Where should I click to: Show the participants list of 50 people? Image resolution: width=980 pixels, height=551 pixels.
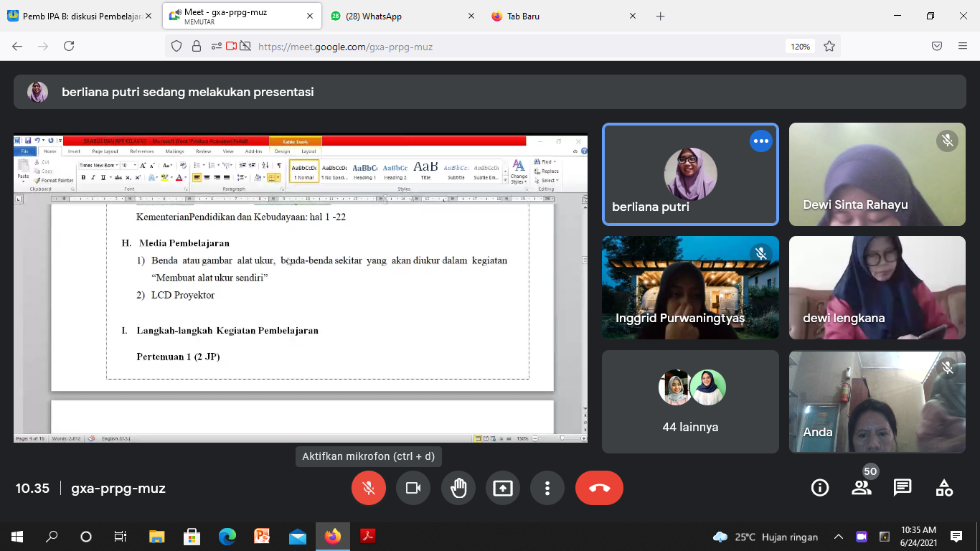[861, 488]
